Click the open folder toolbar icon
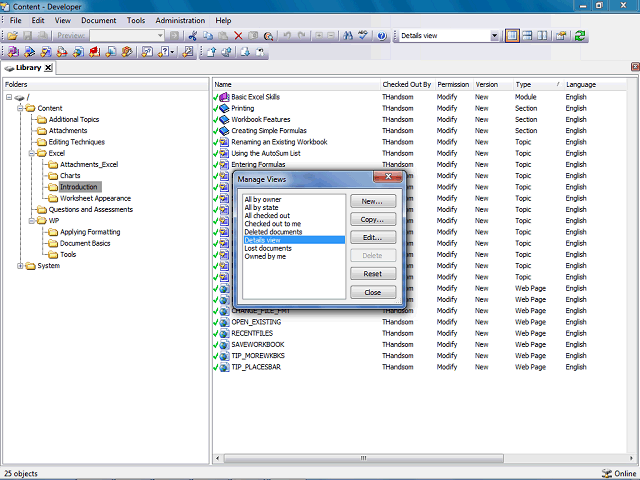640x480 pixels. 12,36
